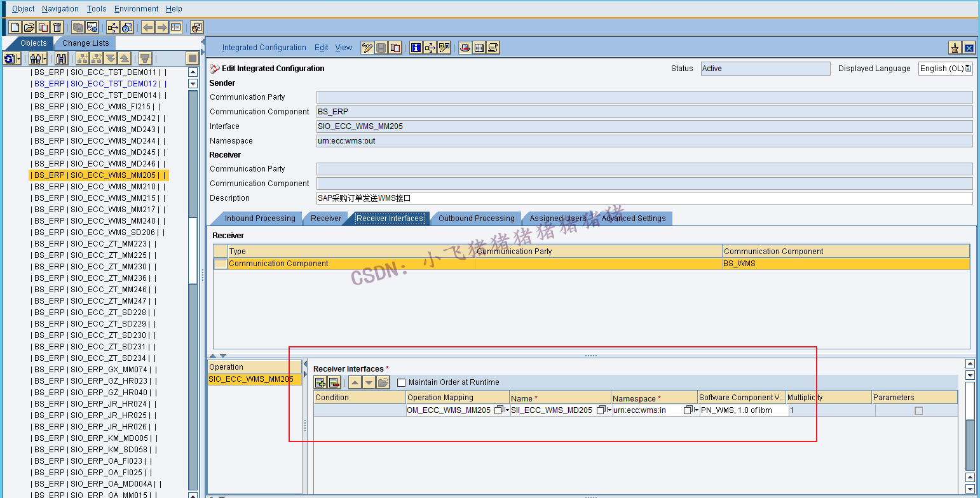This screenshot has height=498, width=980.
Task: Click the Description field with SAP采购订单发送WMS接口
Action: pos(644,198)
